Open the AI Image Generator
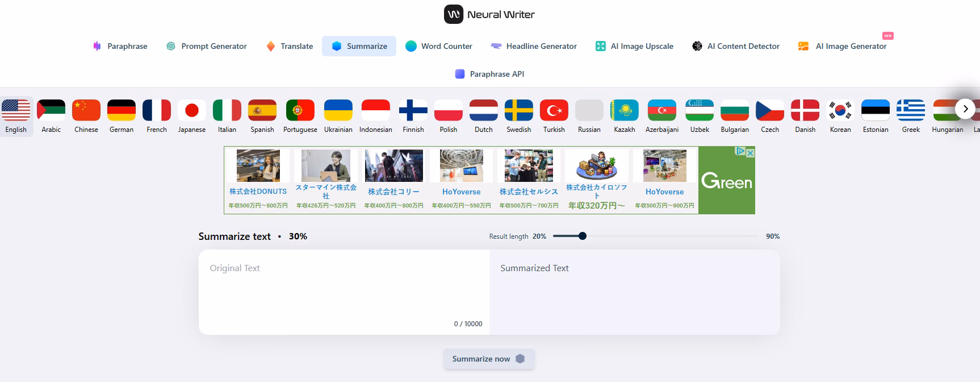The image size is (980, 382). (843, 46)
